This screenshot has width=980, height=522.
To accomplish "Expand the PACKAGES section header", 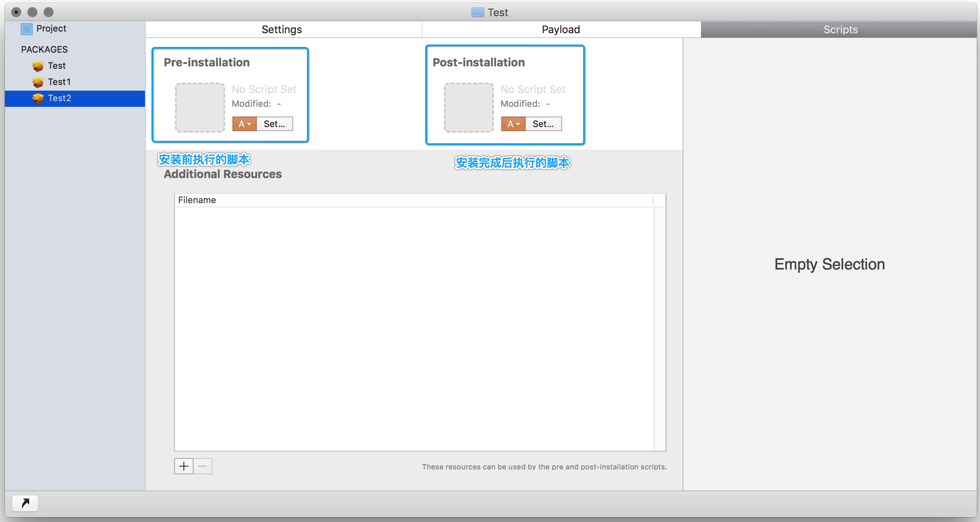I will pos(44,49).
